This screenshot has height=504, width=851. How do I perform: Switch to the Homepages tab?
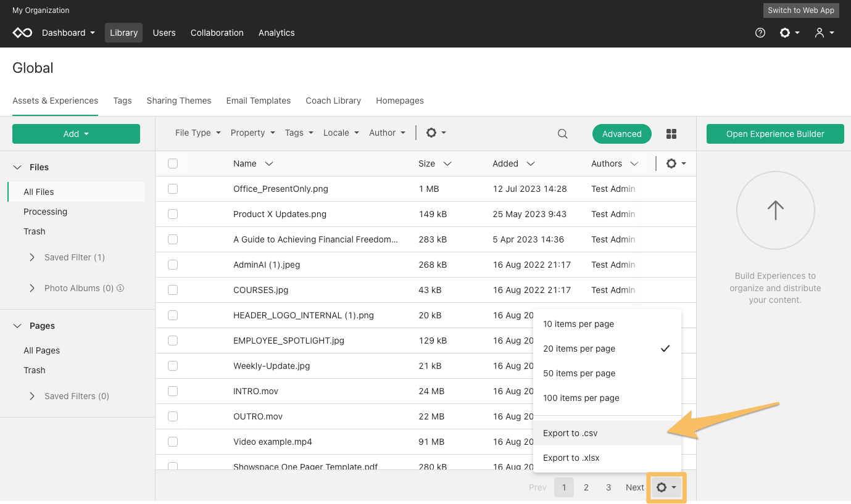[400, 101]
